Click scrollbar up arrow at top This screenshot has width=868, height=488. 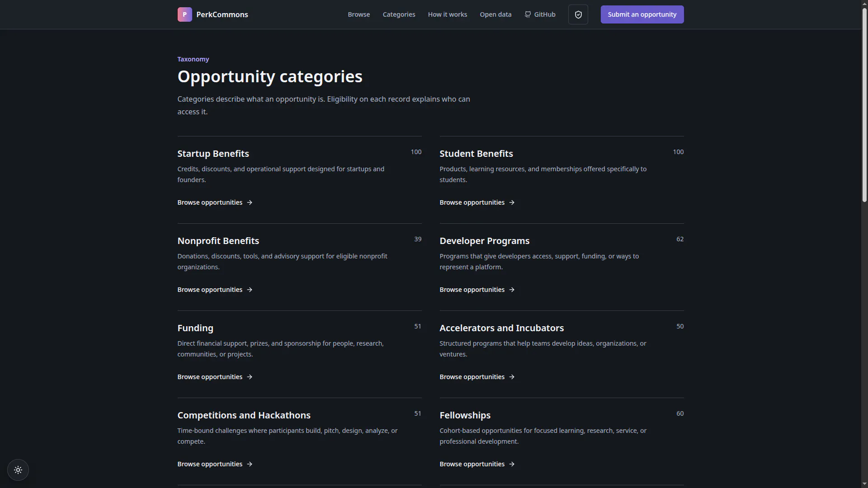click(864, 4)
